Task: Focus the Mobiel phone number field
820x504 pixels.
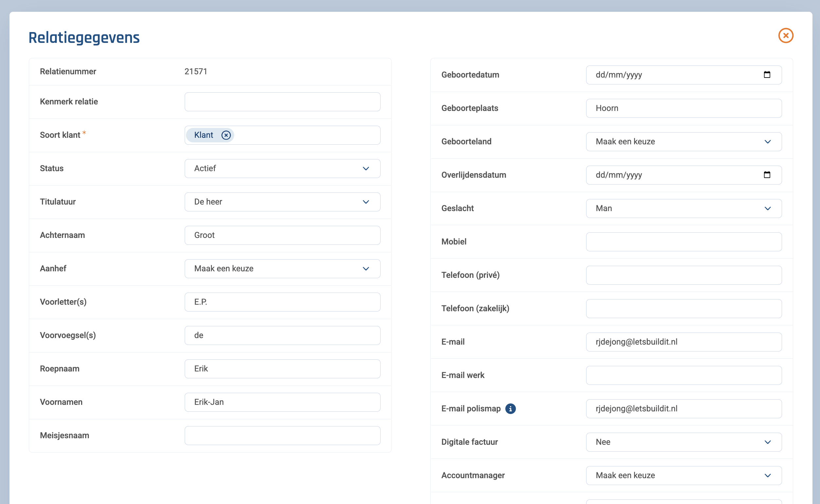Action: (683, 242)
